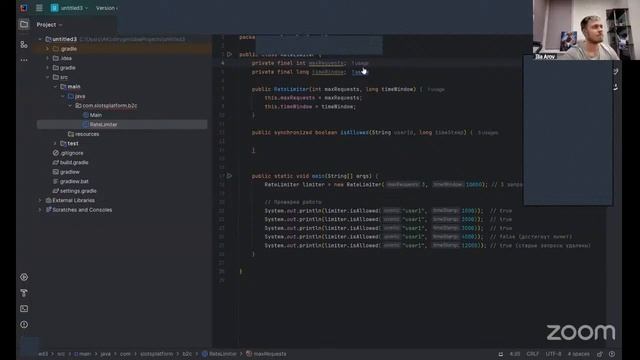The height and width of the screenshot is (360, 640).
Task: Expand the .idea folder arrow
Action: (48, 58)
